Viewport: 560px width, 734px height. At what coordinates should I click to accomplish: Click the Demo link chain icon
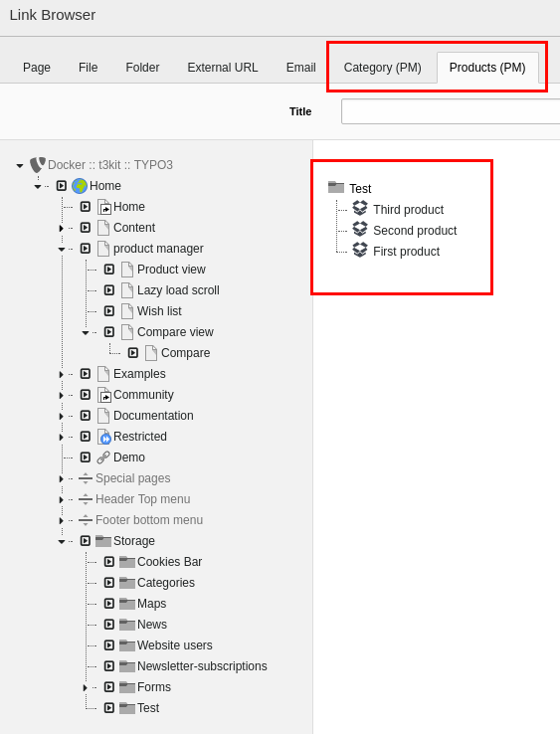pos(103,458)
